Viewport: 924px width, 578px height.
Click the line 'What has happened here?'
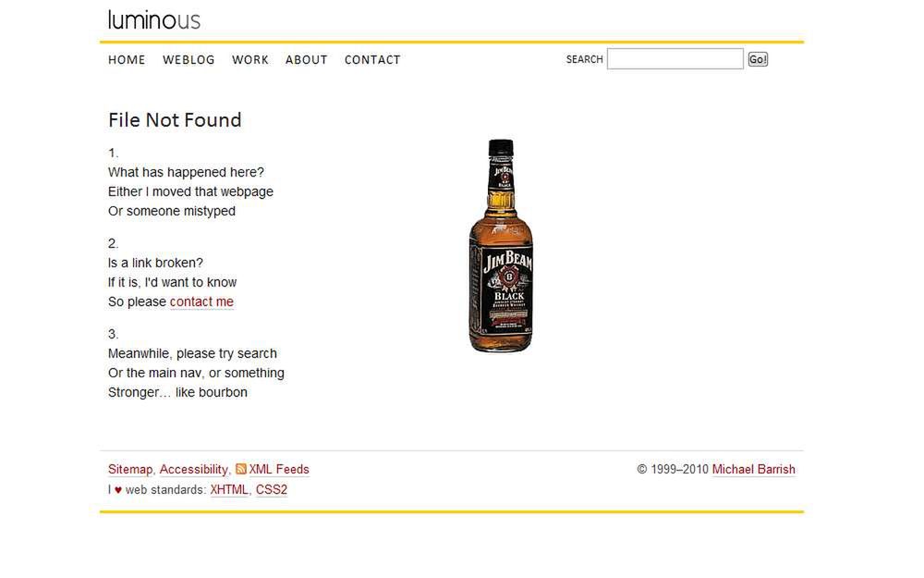[x=187, y=172]
